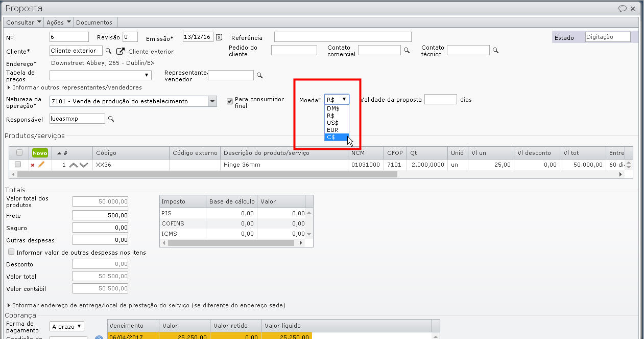Close the Proposta window
Viewport: 644px width, 339px height.
point(633,9)
